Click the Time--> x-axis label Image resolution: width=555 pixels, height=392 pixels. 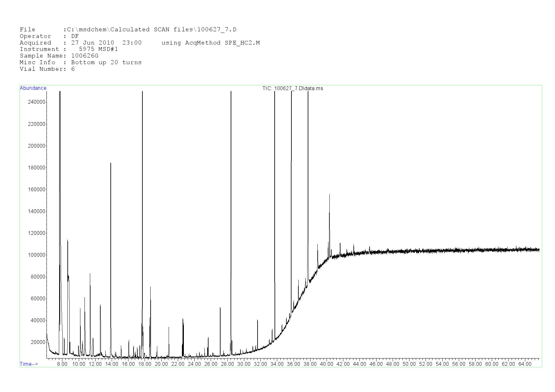click(29, 364)
